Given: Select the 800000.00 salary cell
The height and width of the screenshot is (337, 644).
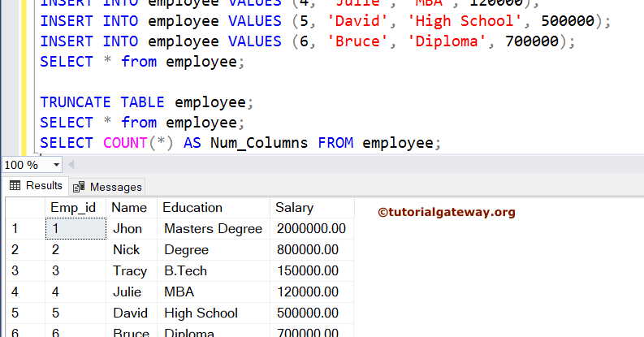Looking at the screenshot, I should (x=312, y=249).
